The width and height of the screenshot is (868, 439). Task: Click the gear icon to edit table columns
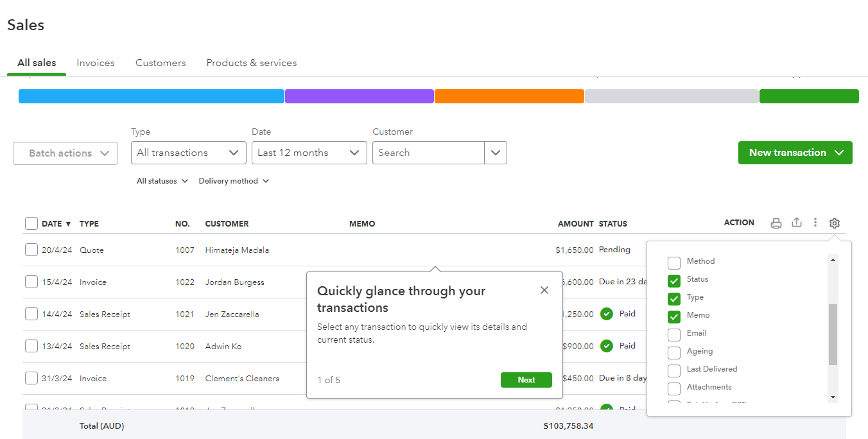pos(834,223)
